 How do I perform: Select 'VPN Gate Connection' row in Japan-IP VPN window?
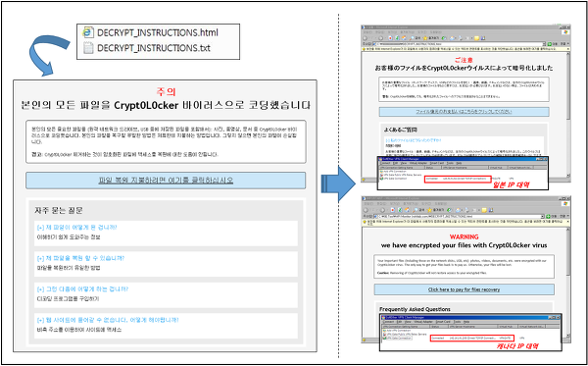[x=393, y=179]
